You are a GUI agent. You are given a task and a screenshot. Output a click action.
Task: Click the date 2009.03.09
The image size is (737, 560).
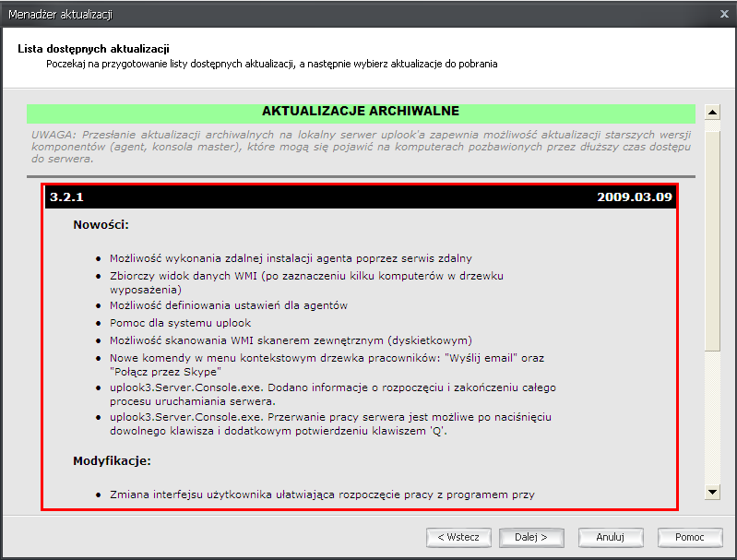(635, 197)
